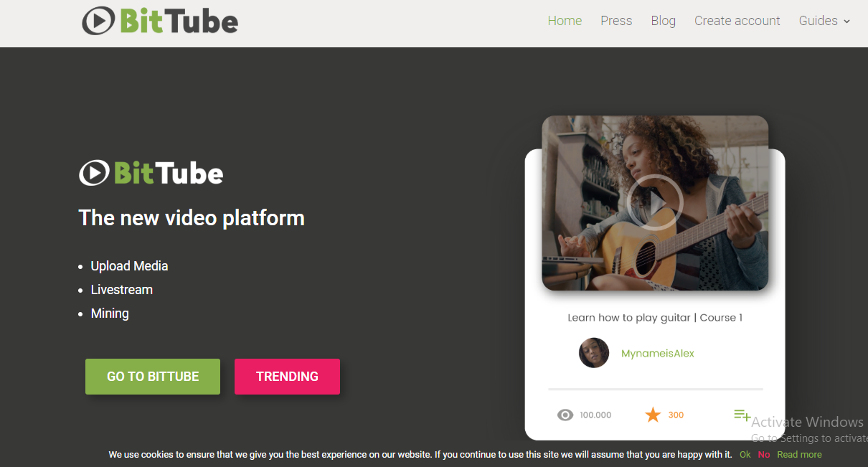Click the chevron arrow beside Guides
Screen dimensions: 868x467
(846, 22)
